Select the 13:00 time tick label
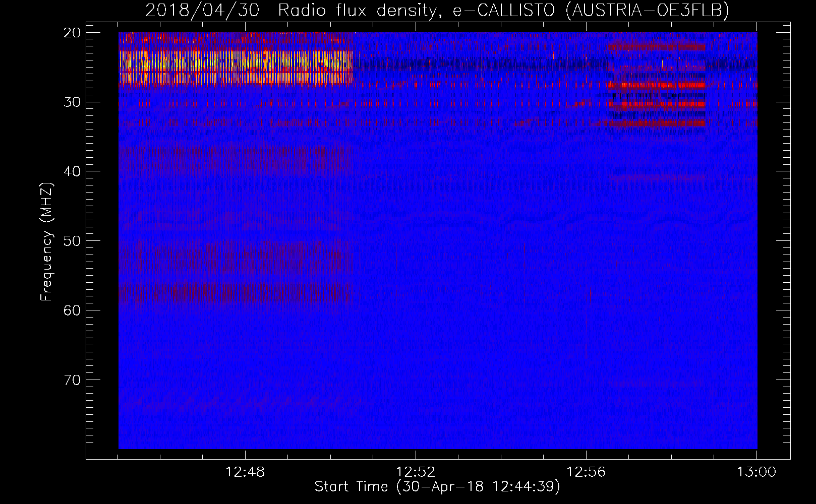Viewport: 816px width, 504px height. coord(756,472)
